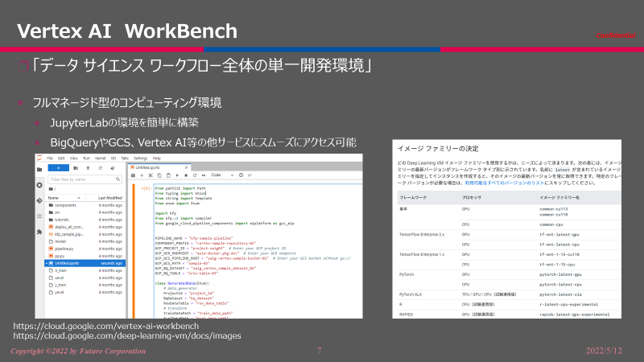Image resolution: width=644 pixels, height=362 pixels.
Task: Click the JupyterLab logo icon
Action: tap(39, 158)
